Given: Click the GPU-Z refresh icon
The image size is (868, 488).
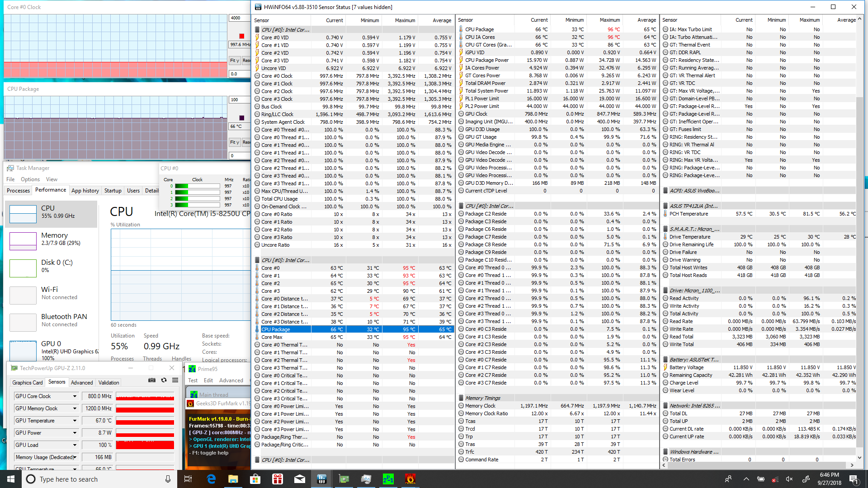Looking at the screenshot, I should click(x=164, y=380).
